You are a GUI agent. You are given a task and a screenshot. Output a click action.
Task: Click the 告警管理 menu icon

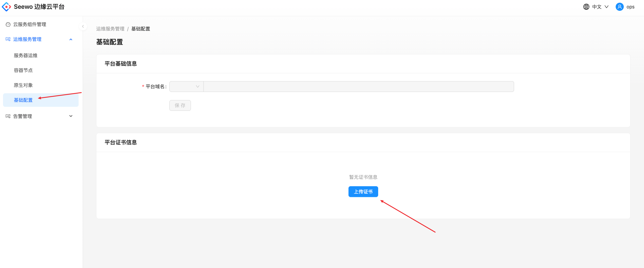[x=8, y=116]
